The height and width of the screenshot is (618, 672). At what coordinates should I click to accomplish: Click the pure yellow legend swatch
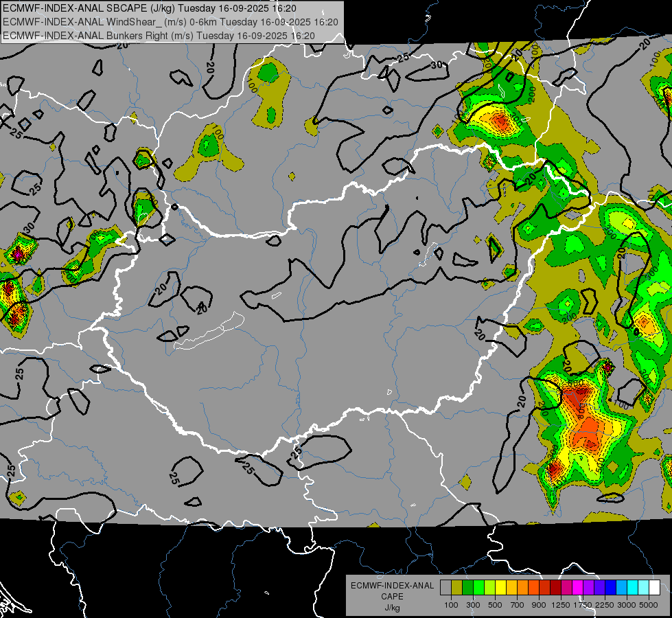(500, 588)
